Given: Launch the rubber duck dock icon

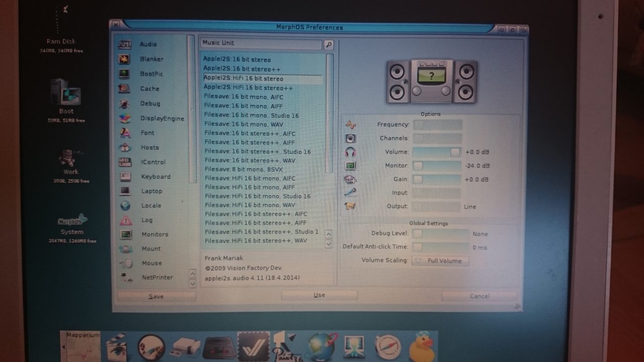Looking at the screenshot, I should (422, 346).
